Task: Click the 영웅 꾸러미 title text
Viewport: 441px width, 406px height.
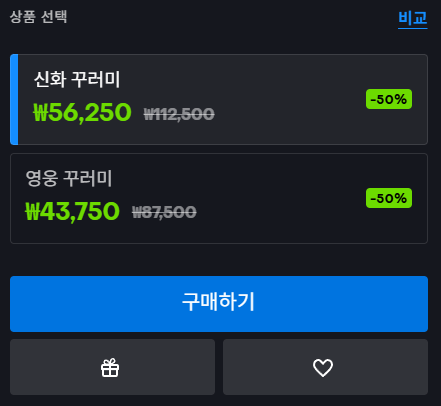Action: point(69,178)
